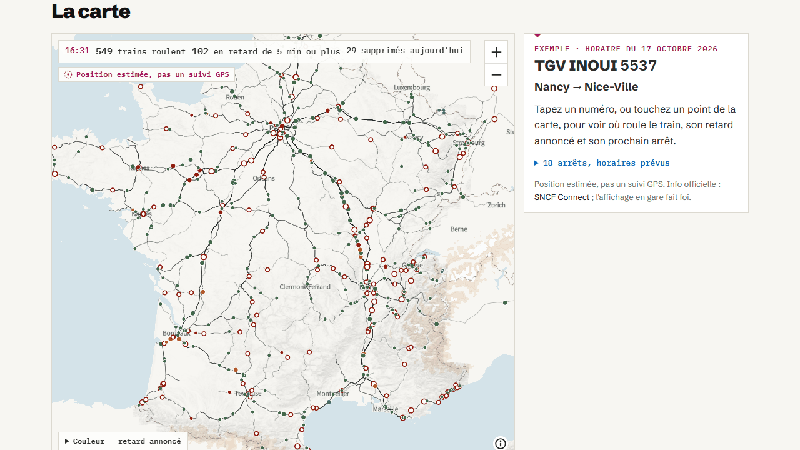Click the Clermont-Ferrand label on the map
Viewport: 800px width, 450px height.
305,287
